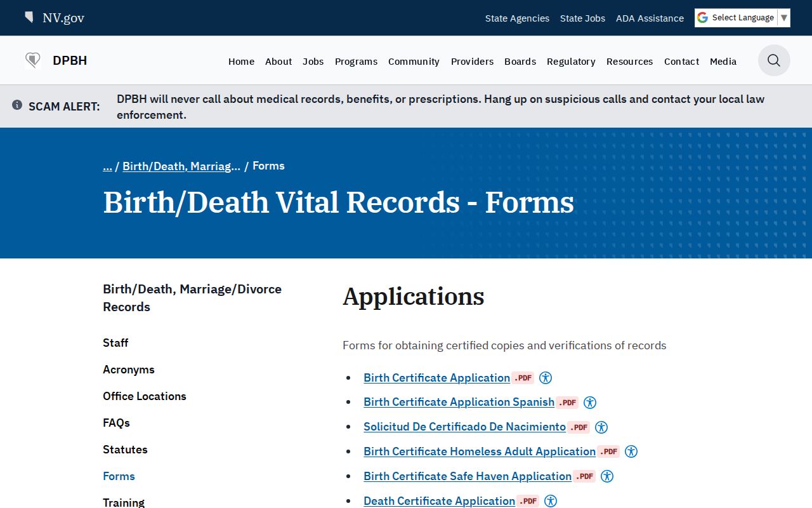The height and width of the screenshot is (508, 812).
Task: Click accessibility icon beside Solicitud De Certificado De Nacimiento
Action: (x=601, y=427)
